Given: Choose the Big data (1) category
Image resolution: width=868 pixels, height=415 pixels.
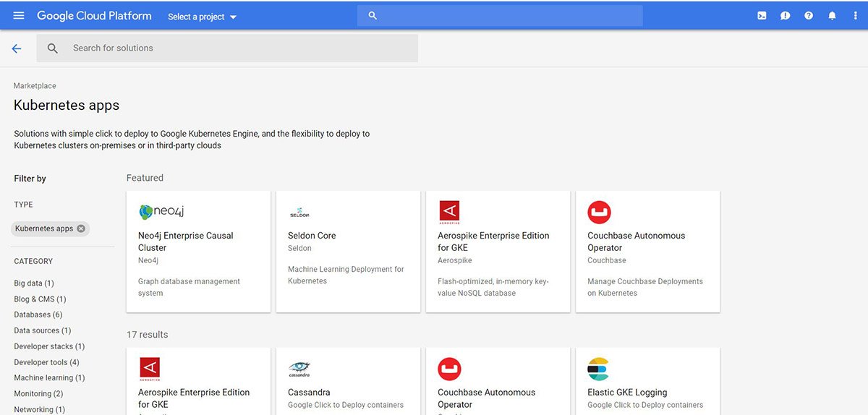Looking at the screenshot, I should [34, 283].
